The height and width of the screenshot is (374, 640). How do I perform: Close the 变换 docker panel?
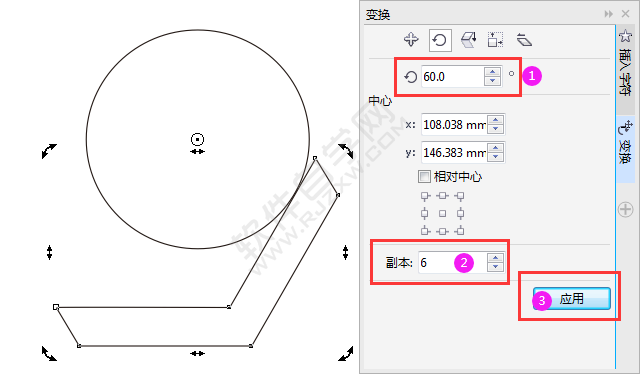[625, 14]
